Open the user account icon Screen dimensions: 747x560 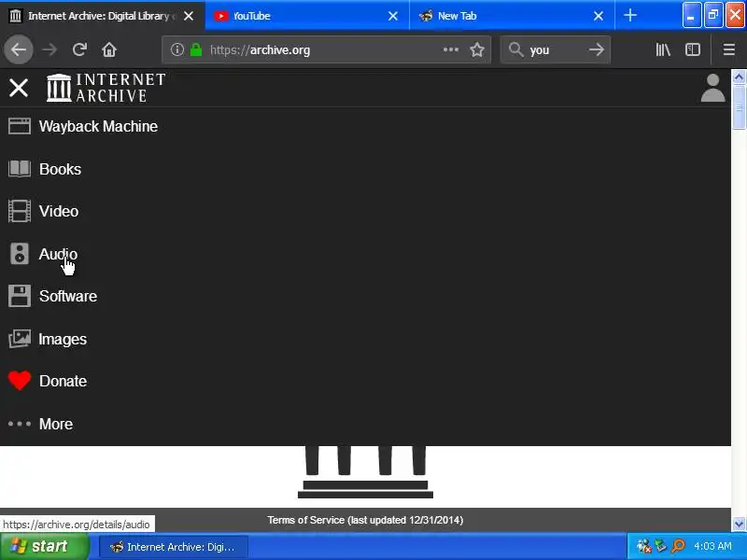[x=712, y=88]
